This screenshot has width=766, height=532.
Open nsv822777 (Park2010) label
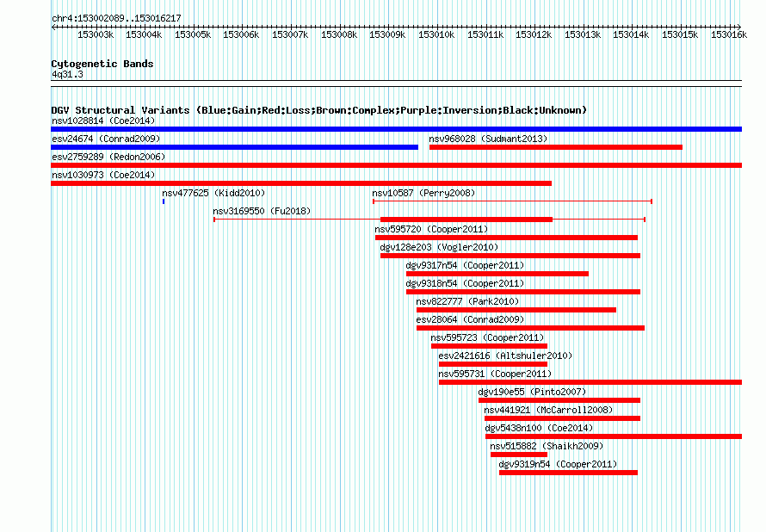pos(467,301)
